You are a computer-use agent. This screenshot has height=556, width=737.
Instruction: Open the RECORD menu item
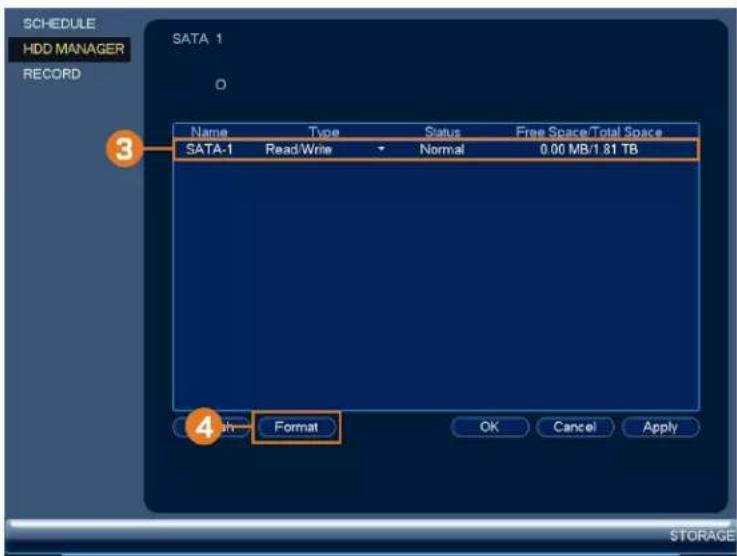[x=52, y=74]
